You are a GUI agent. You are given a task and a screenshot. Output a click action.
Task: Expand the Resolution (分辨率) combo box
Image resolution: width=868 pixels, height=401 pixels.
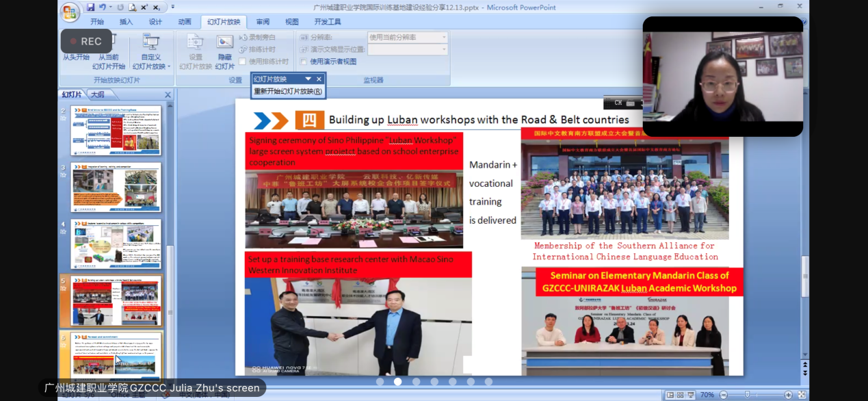(x=443, y=38)
